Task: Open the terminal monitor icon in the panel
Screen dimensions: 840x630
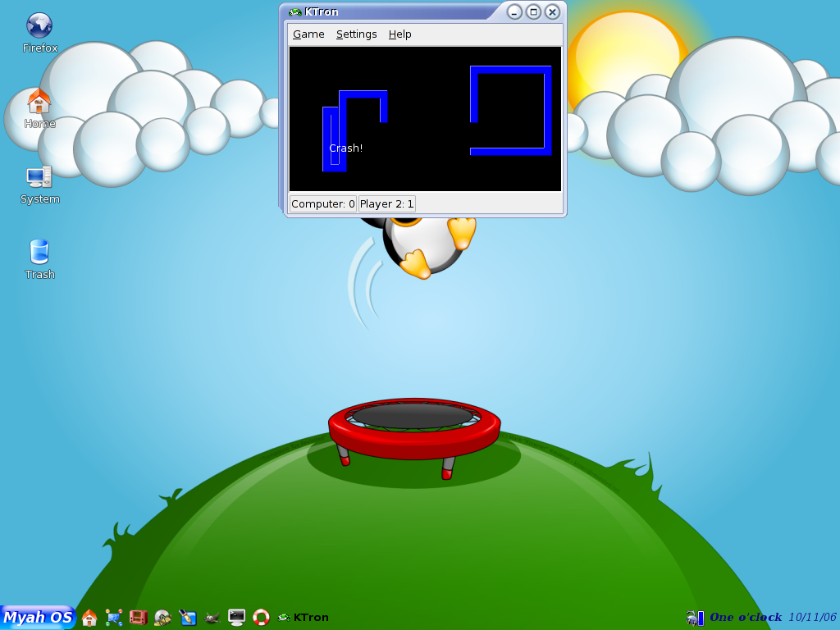Action: click(236, 618)
